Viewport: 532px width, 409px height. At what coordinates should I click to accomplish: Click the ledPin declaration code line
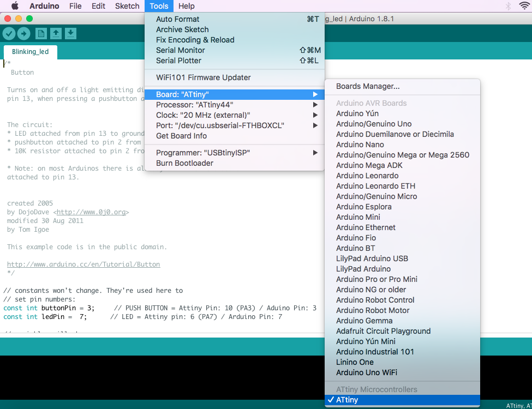tap(143, 317)
